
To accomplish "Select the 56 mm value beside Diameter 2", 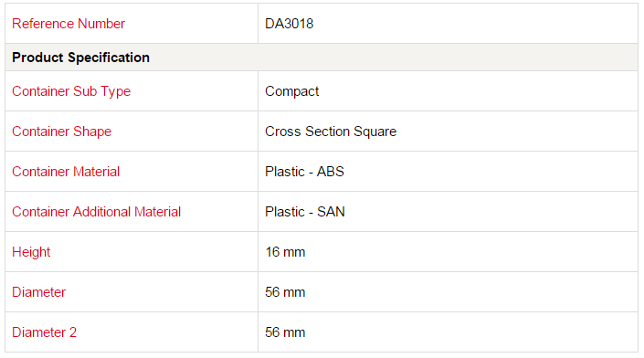I will click(x=285, y=332).
